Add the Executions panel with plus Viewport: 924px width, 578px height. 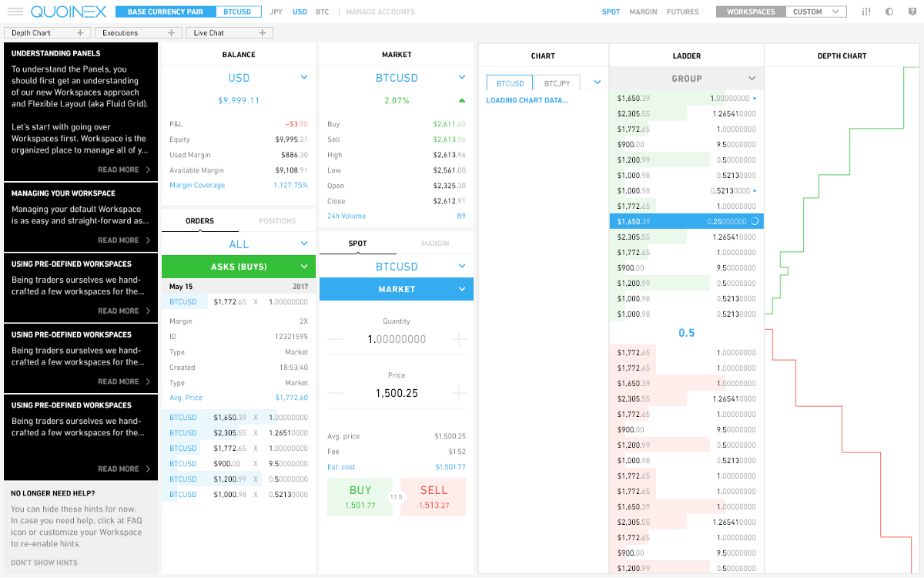(171, 33)
